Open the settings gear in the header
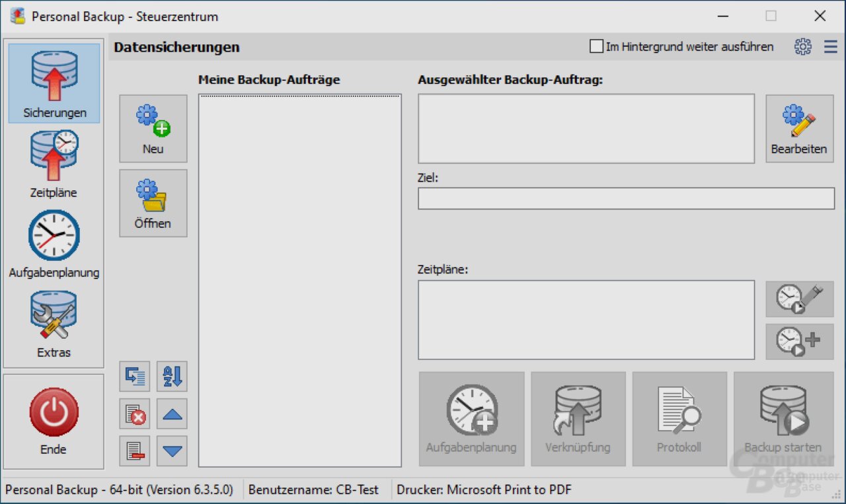Screen dimensions: 846x504 tap(802, 46)
